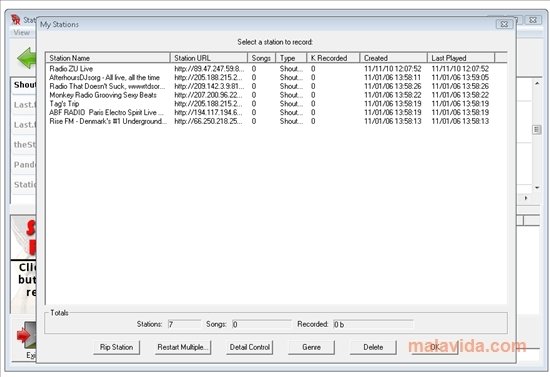The height and width of the screenshot is (377, 550).
Task: Click Last Played 11/01/06 13:58:22
Action: point(460,95)
